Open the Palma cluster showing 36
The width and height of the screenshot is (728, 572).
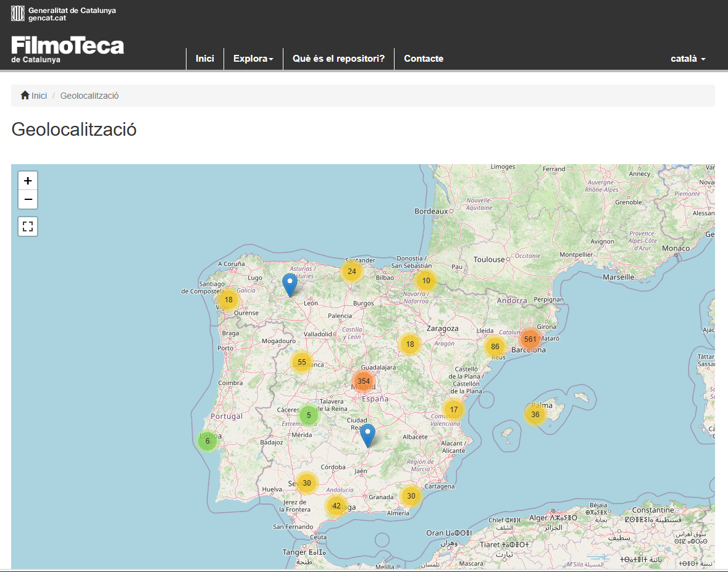[x=535, y=415]
